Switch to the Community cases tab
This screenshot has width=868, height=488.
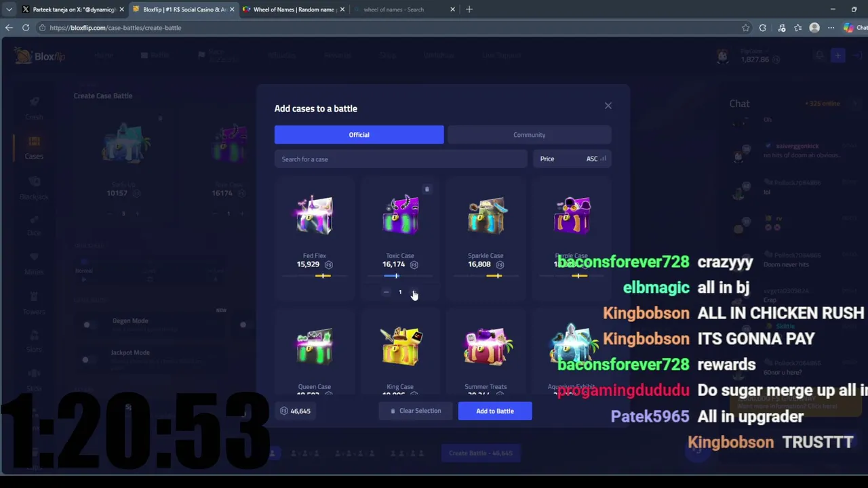(x=529, y=135)
